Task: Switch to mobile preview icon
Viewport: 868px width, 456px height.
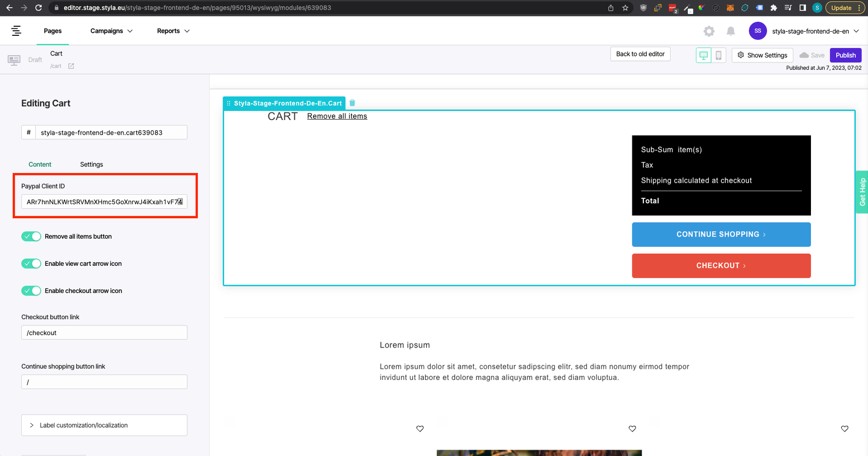Action: click(x=719, y=55)
